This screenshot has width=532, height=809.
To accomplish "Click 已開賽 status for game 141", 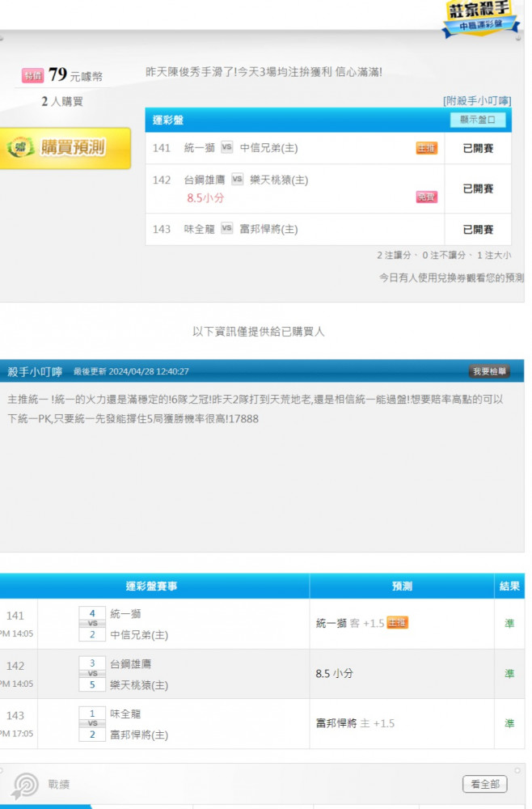I will coord(478,149).
